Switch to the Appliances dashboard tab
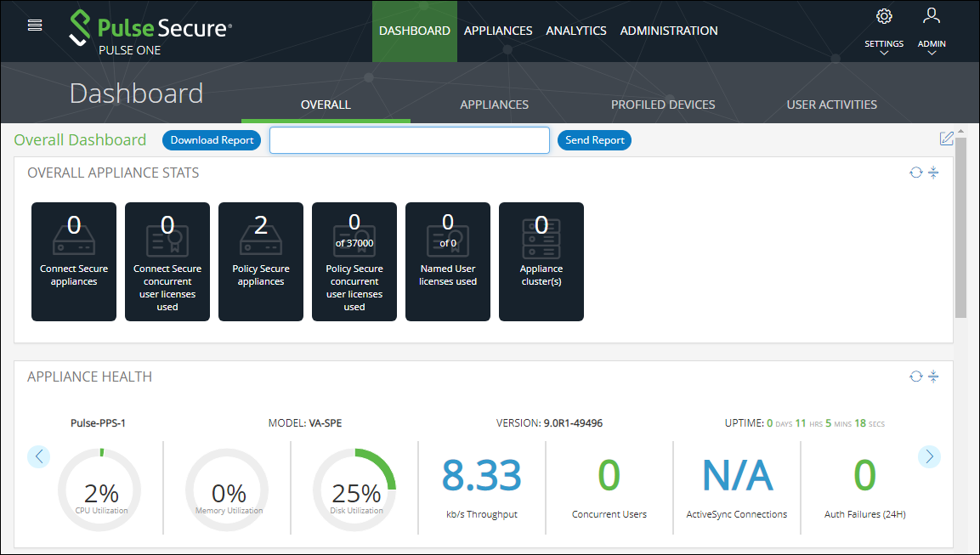 click(495, 105)
